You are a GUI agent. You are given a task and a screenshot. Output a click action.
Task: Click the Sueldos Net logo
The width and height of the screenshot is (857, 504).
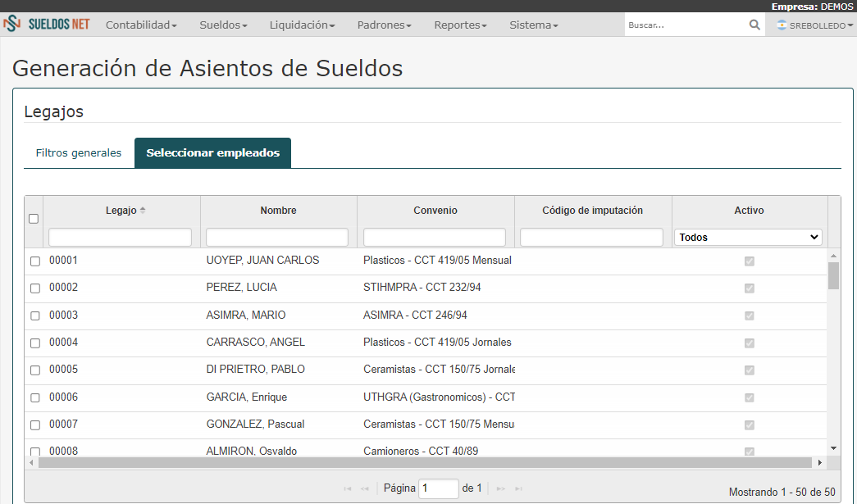pyautogui.click(x=47, y=25)
